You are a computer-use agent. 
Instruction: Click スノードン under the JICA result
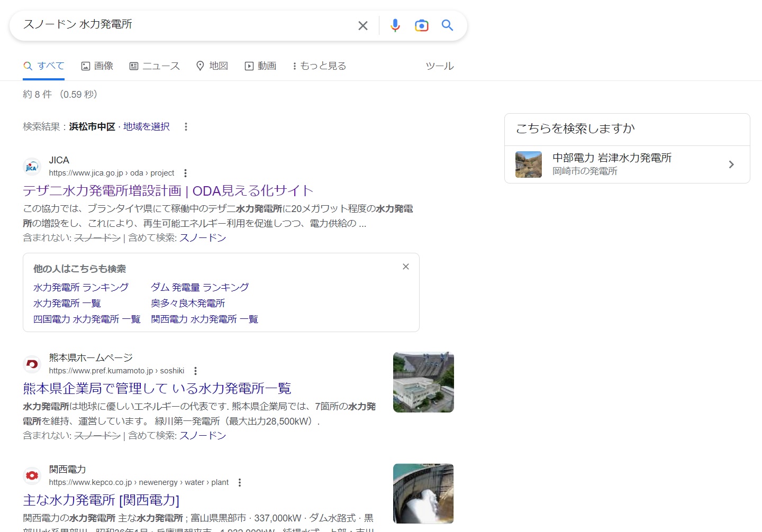203,238
